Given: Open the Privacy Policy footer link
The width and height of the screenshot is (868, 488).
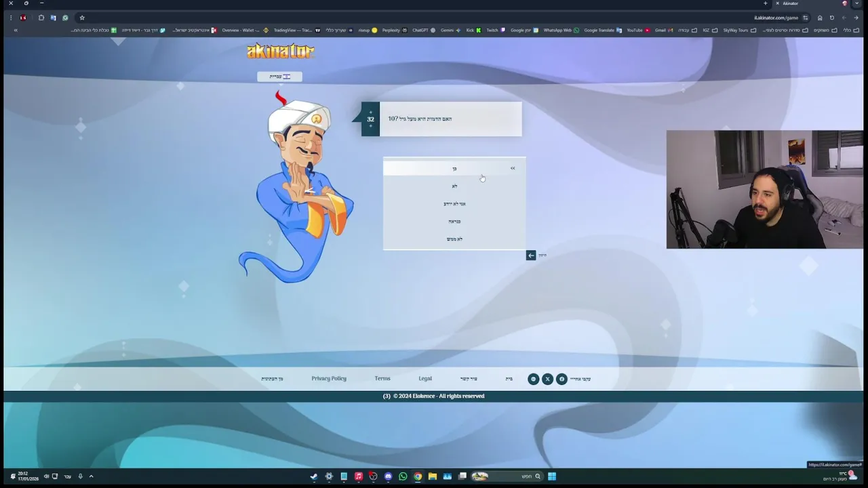Looking at the screenshot, I should coord(329,378).
